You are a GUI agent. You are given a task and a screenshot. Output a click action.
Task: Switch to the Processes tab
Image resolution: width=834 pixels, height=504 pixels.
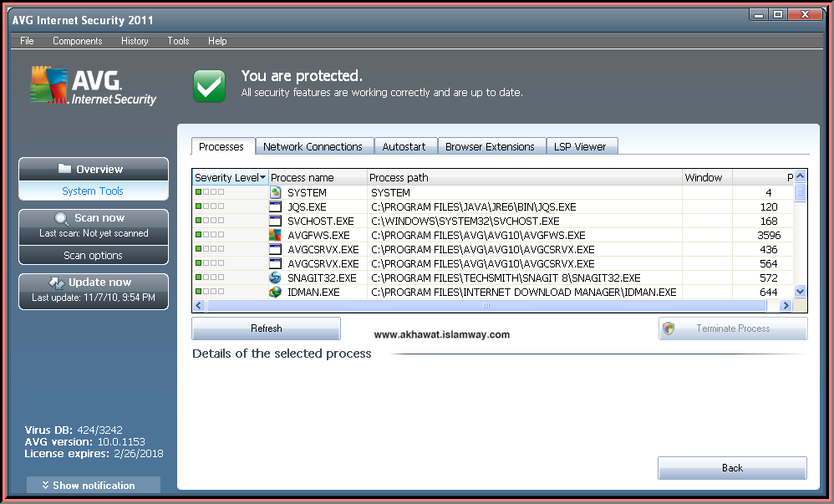221,146
